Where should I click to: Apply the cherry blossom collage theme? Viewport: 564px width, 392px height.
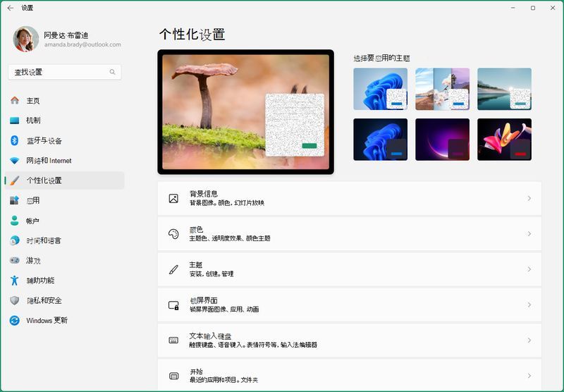(442, 89)
